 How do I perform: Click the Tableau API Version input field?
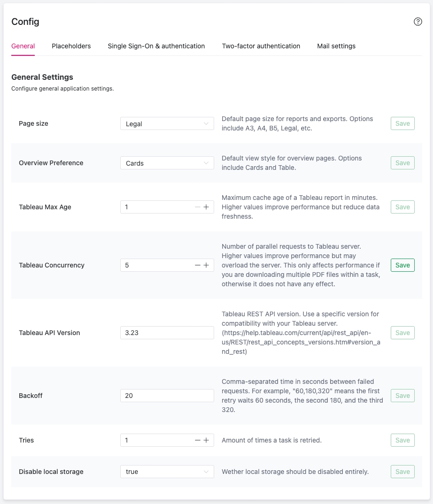click(167, 333)
